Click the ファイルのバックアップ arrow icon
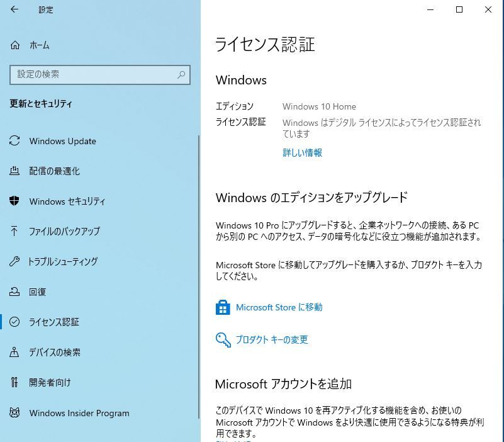This screenshot has height=442, width=504. click(14, 231)
